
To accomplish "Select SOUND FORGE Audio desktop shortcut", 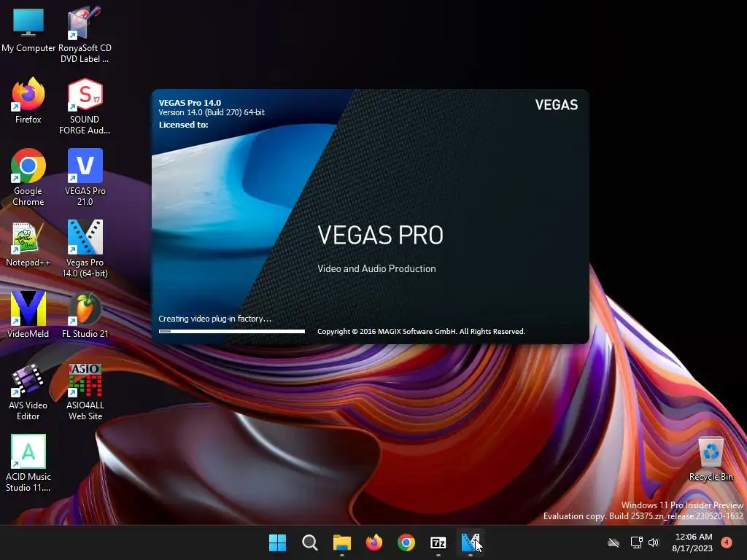I will coord(85,106).
